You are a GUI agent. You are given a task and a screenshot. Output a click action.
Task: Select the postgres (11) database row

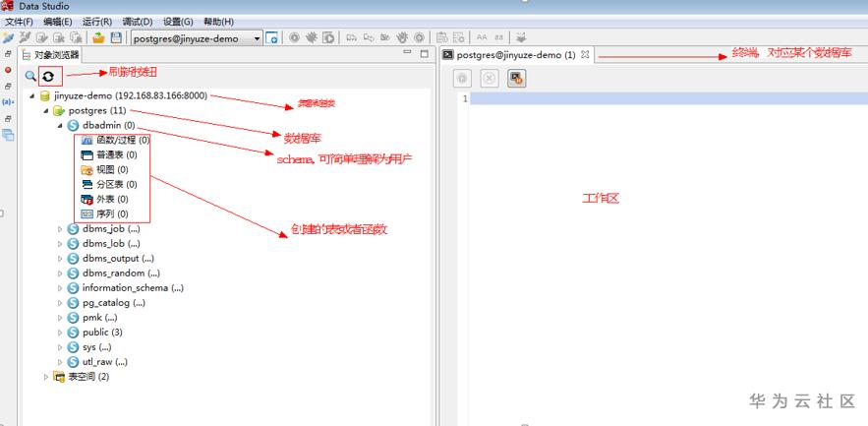[97, 111]
